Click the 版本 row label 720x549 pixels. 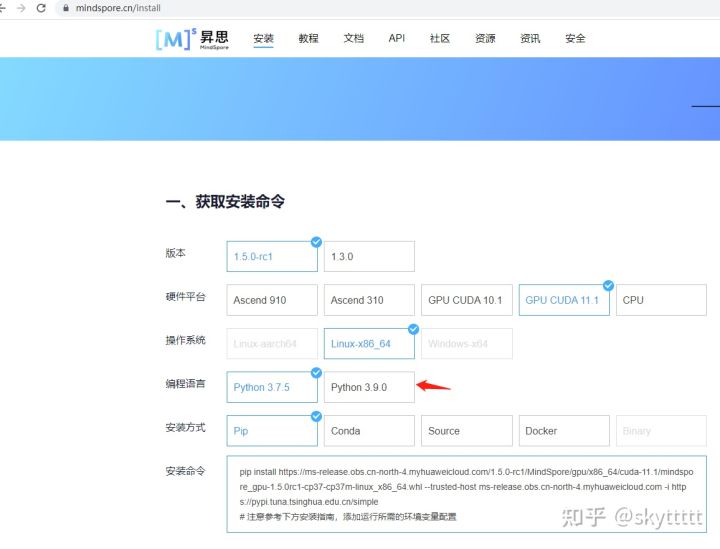(175, 253)
